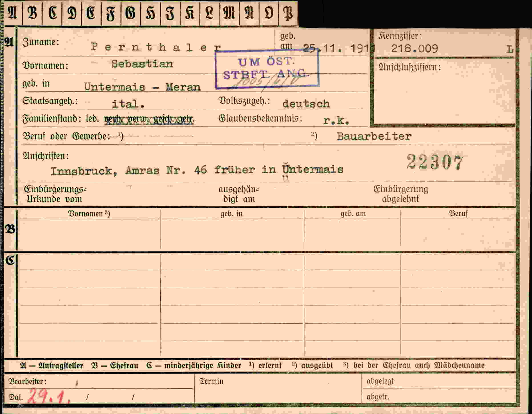
Task: Click the 'geb. am' column header in section B
Action: coord(353,214)
